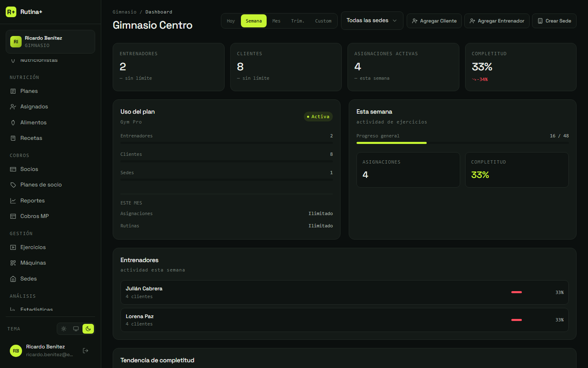Select dark theme moon toggle
Viewport: 588px width, 368px height.
[88, 329]
